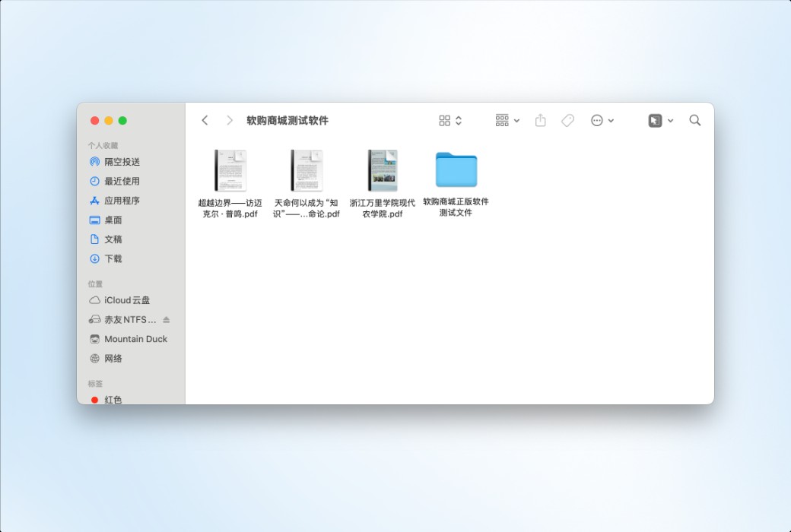Click the 个人收藏 section header
Viewport: 791px width, 532px height.
tap(103, 145)
